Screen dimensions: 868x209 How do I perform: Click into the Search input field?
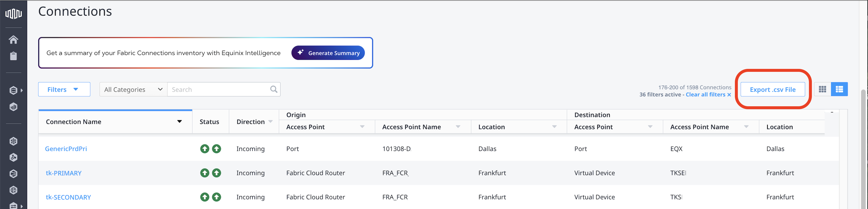pos(219,89)
